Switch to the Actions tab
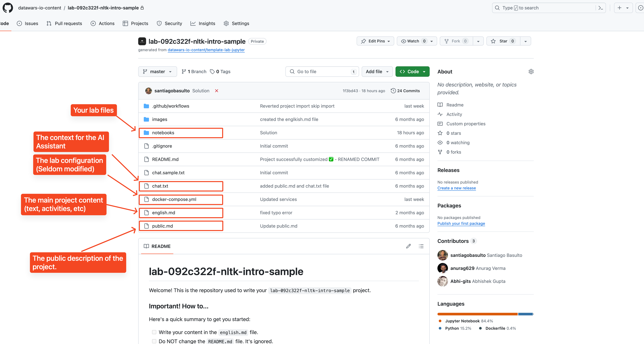 102,24
